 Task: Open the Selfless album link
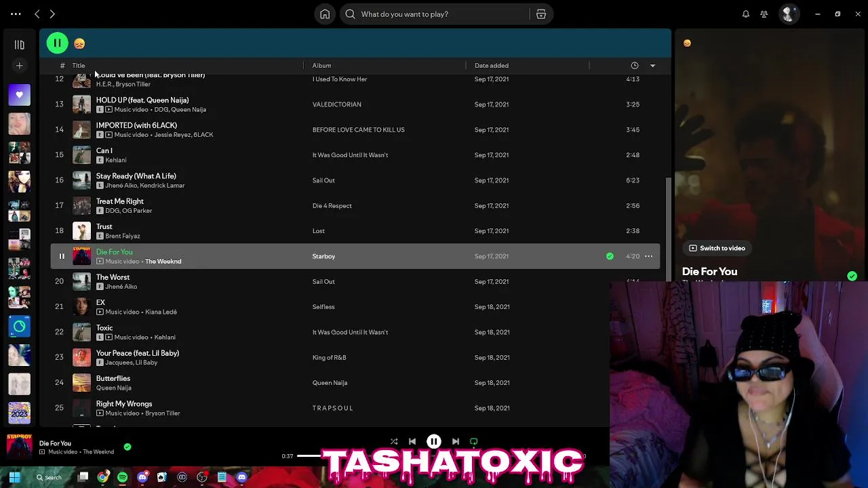point(323,307)
